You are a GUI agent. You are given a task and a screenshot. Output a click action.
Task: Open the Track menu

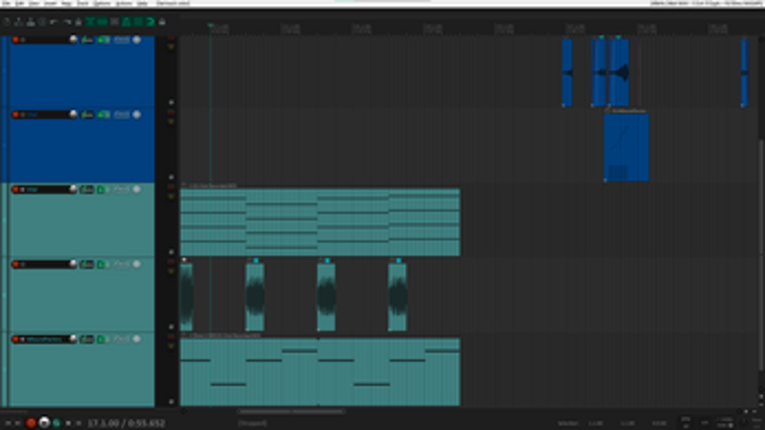[83, 3]
